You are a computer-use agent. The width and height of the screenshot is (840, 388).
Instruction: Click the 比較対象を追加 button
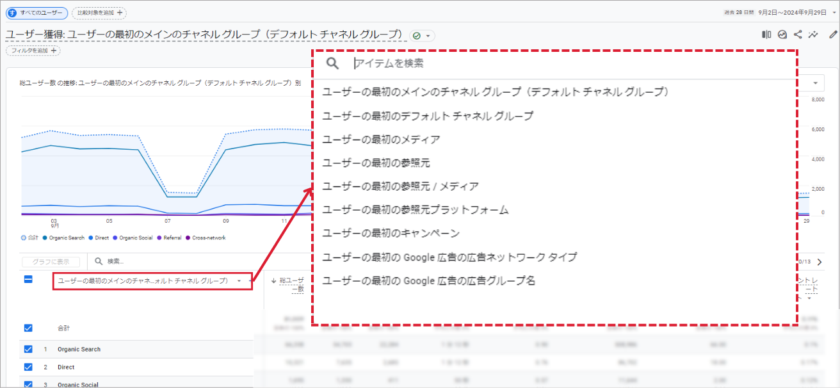pos(99,12)
